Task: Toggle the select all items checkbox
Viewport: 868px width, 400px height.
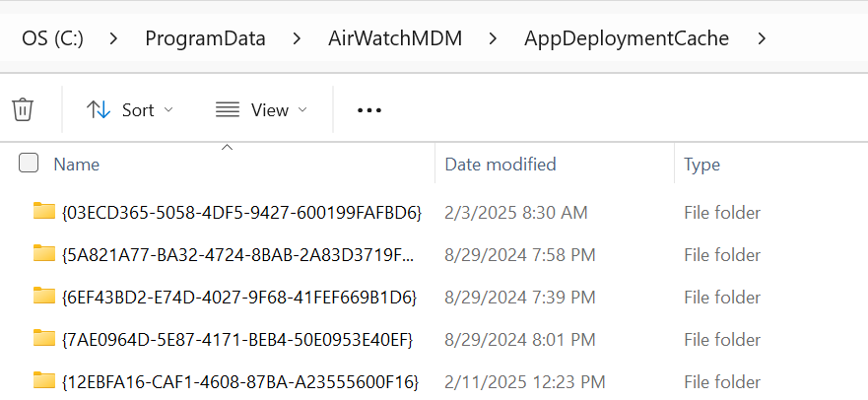Action: pos(29,164)
